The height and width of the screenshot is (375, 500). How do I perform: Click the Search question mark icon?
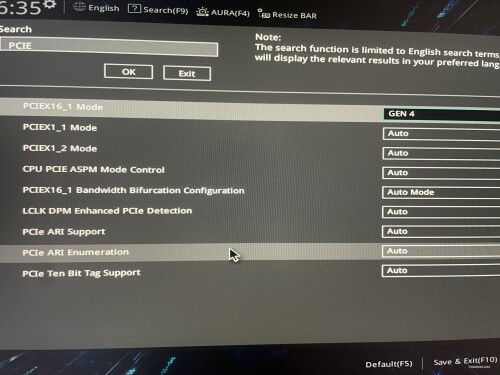point(134,9)
